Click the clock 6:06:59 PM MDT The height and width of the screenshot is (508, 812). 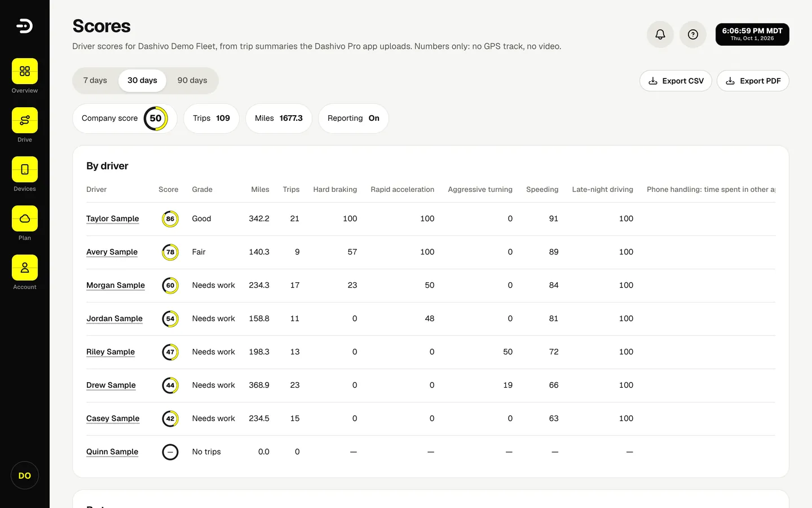pyautogui.click(x=752, y=34)
